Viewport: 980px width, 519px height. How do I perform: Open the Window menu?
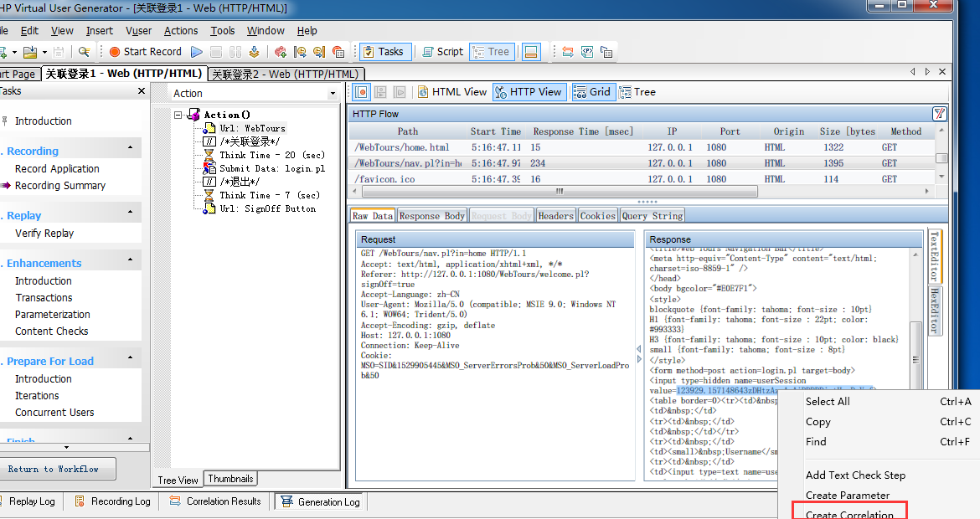(266, 31)
